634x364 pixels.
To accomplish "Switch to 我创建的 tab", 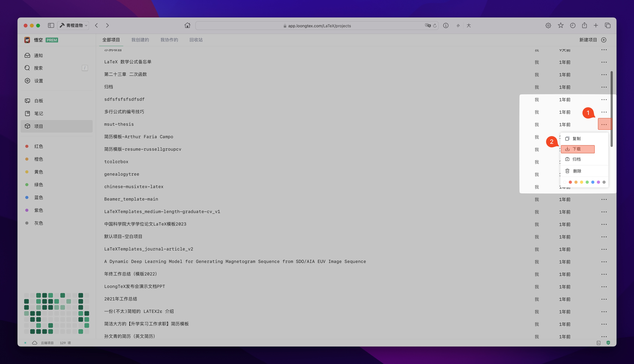I will tap(140, 40).
